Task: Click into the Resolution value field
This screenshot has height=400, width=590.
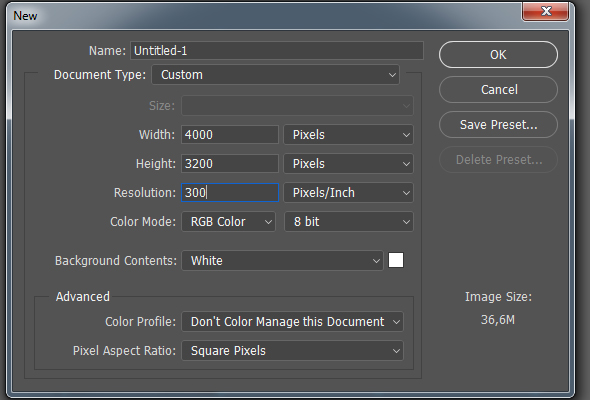Action: click(x=230, y=193)
